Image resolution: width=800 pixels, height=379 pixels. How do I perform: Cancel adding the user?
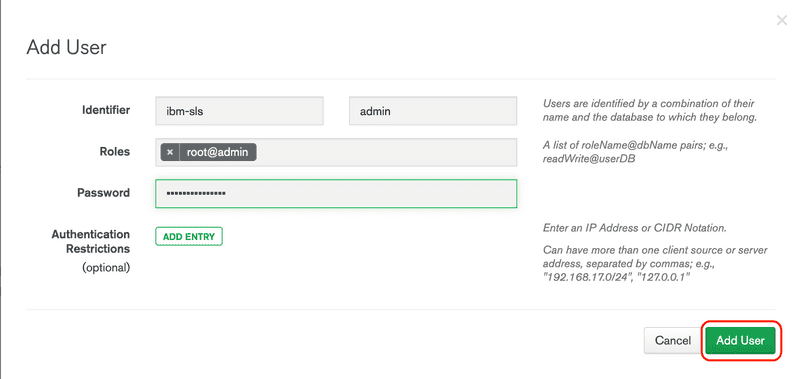coord(672,340)
